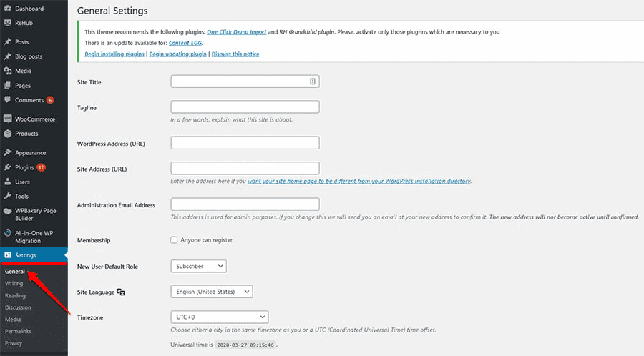Open Permalinks settings submenu
The image size is (644, 356).
tap(18, 331)
